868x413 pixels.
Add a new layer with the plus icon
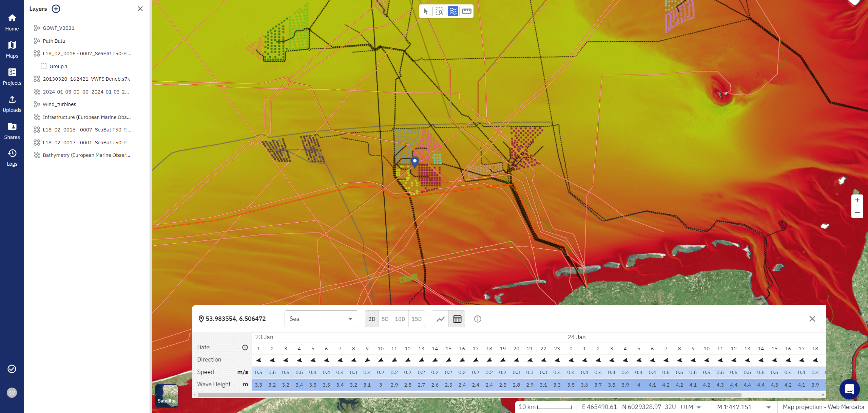(56, 9)
